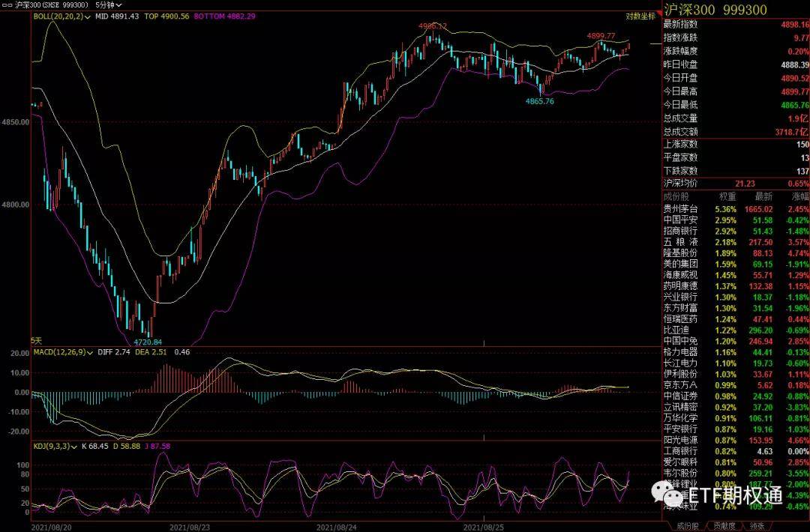Image resolution: width=810 pixels, height=532 pixels.
Task: Select 贵州茅台 in the constituent list
Action: pos(680,208)
